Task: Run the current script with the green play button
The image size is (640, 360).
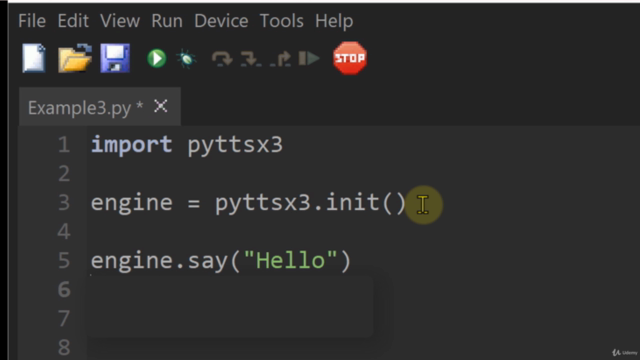Action: [157, 58]
